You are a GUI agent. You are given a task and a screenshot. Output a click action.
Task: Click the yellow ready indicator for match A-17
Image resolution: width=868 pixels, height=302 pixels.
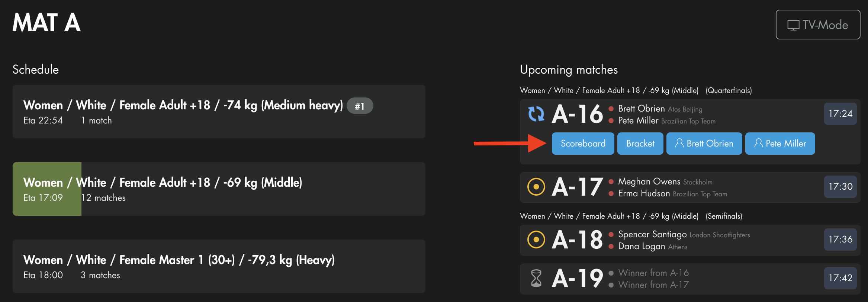tap(536, 187)
